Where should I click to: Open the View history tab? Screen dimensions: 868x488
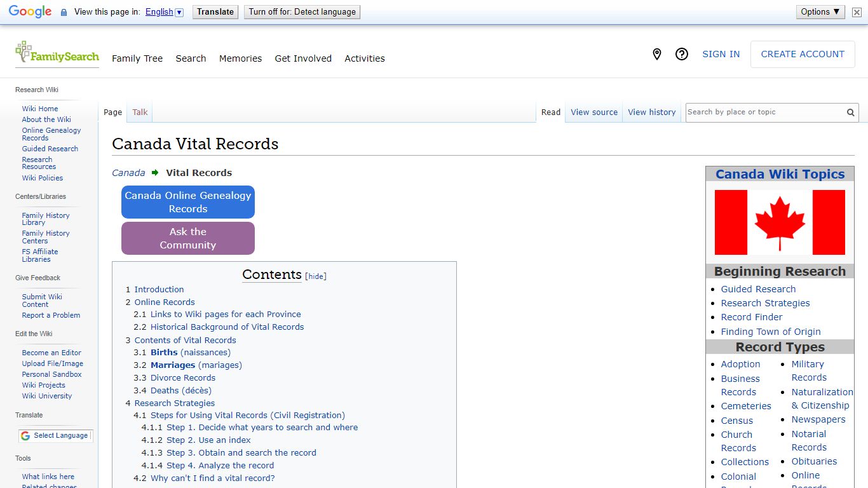[x=652, y=112]
